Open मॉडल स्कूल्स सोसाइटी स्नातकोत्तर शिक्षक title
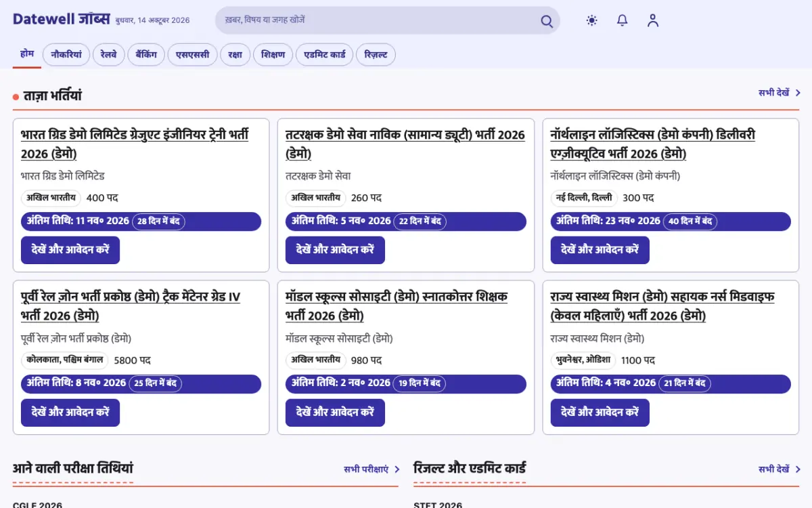 click(x=397, y=306)
